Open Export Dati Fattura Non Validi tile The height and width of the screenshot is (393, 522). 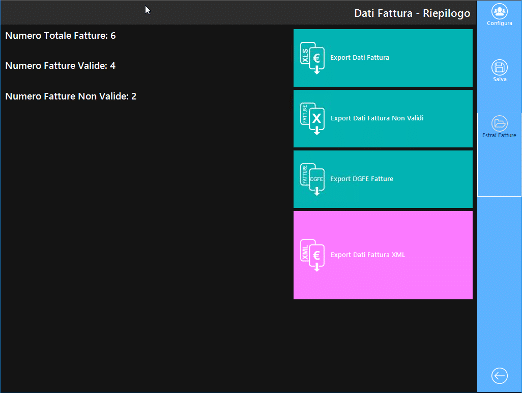(383, 119)
